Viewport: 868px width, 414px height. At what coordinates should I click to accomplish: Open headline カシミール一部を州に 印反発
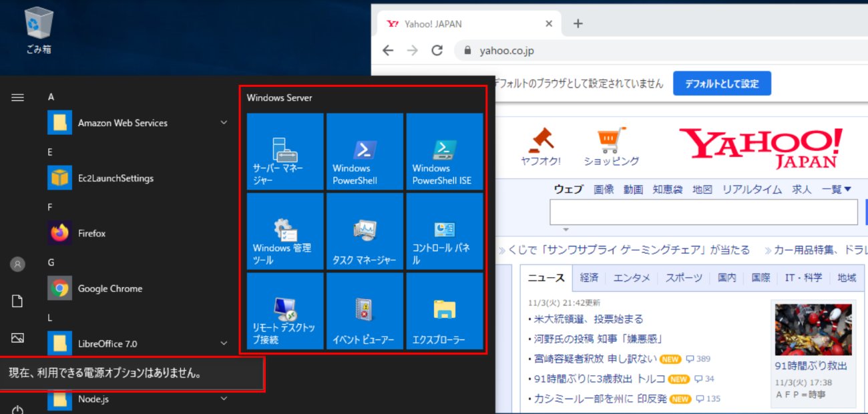[600, 399]
